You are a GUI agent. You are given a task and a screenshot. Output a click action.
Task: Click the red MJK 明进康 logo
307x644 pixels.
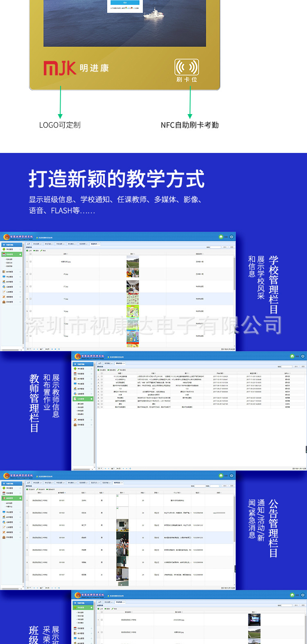(76, 68)
